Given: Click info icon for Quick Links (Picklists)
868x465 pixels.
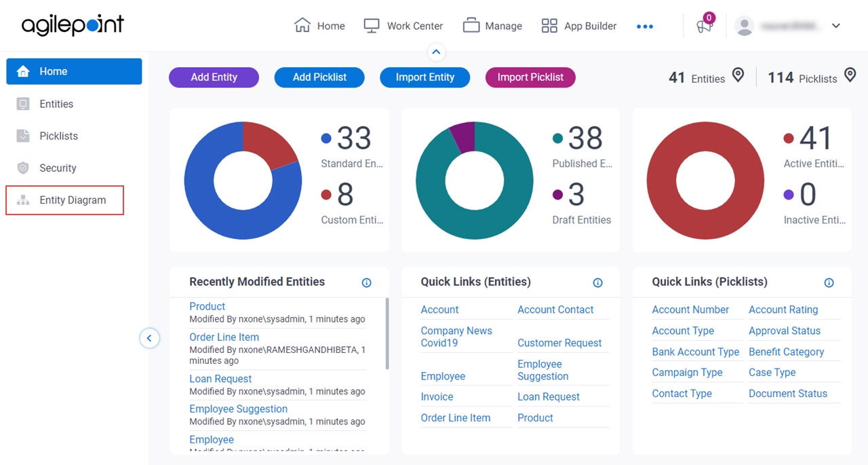Looking at the screenshot, I should coord(829,282).
